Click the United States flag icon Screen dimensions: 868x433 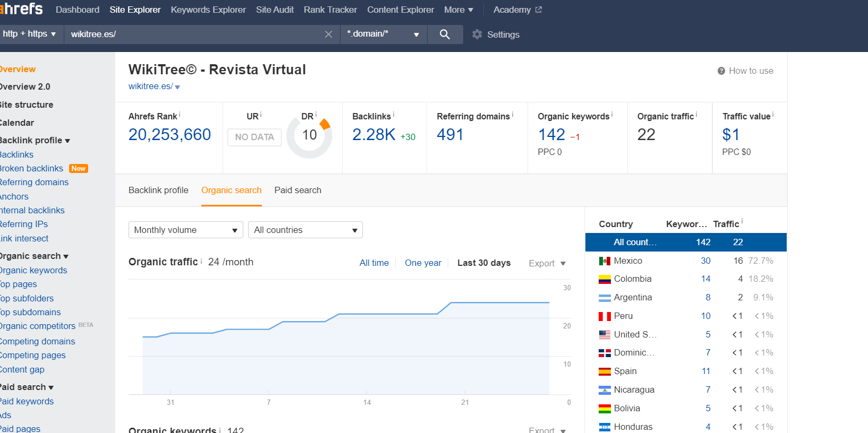pyautogui.click(x=605, y=334)
